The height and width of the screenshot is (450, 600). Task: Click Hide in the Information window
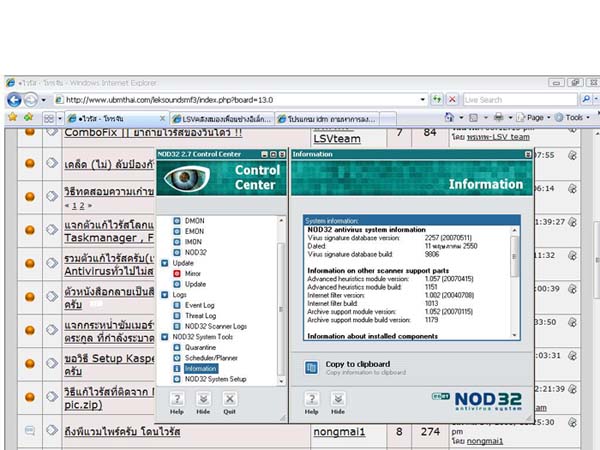coord(338,403)
